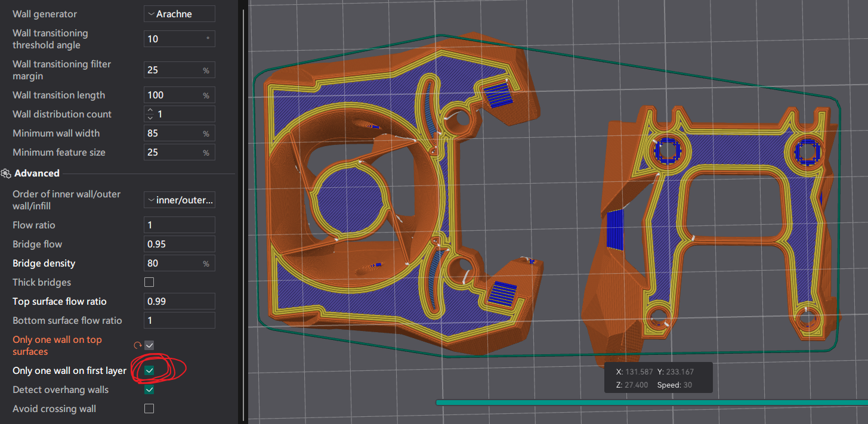
Task: Click the Flow ratio input field
Action: click(x=179, y=225)
